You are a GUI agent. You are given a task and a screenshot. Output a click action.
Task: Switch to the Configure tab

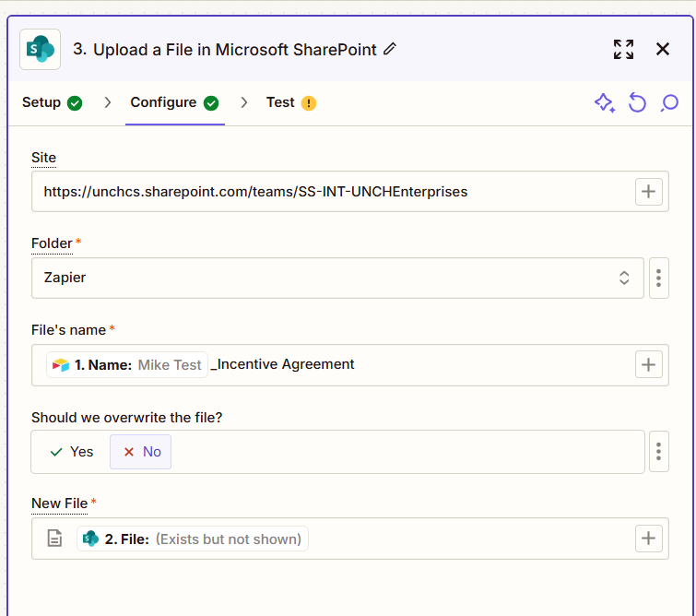click(174, 102)
